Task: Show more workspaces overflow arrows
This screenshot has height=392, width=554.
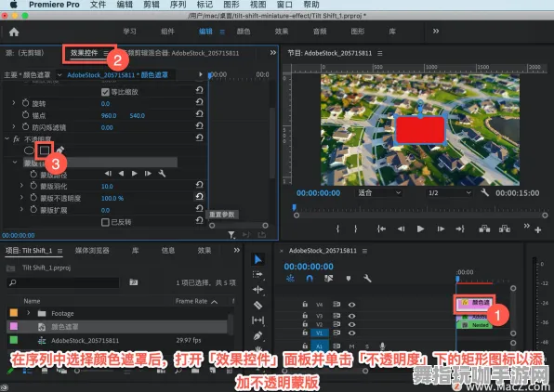Action: [x=436, y=31]
